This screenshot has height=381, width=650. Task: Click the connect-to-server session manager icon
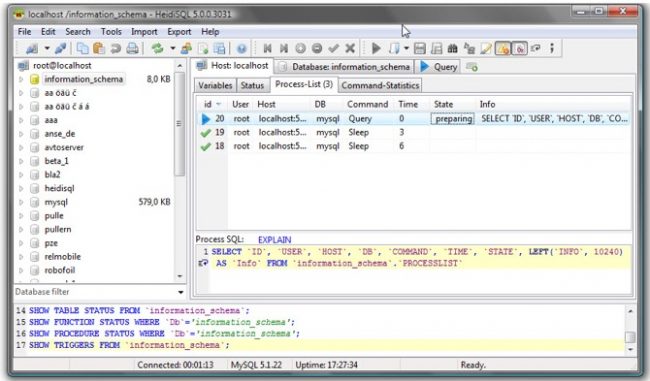pos(32,49)
